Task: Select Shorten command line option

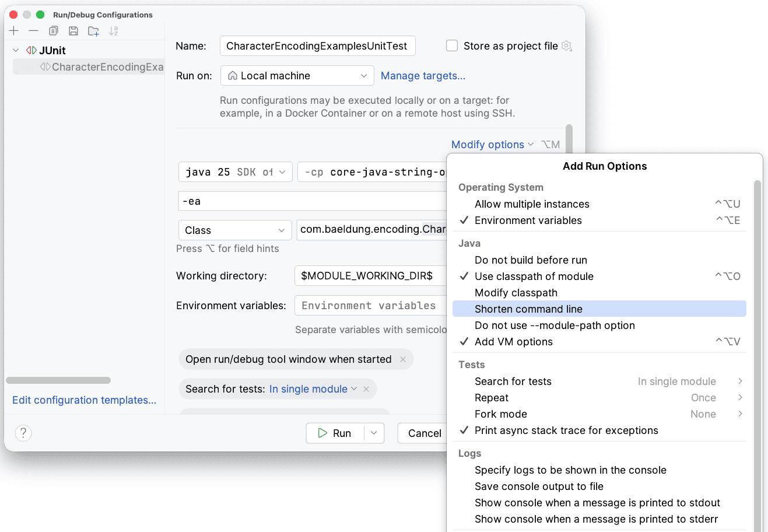Action: point(528,309)
